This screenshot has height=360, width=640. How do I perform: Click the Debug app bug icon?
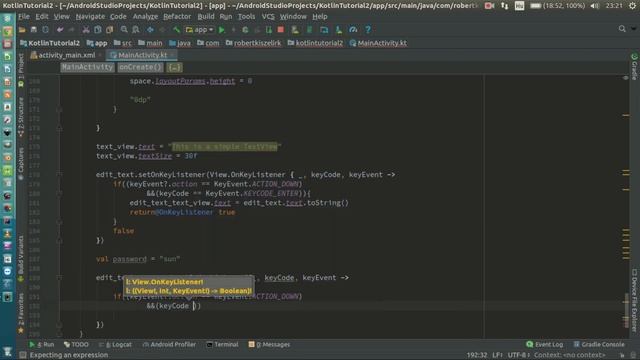pyautogui.click(x=245, y=30)
